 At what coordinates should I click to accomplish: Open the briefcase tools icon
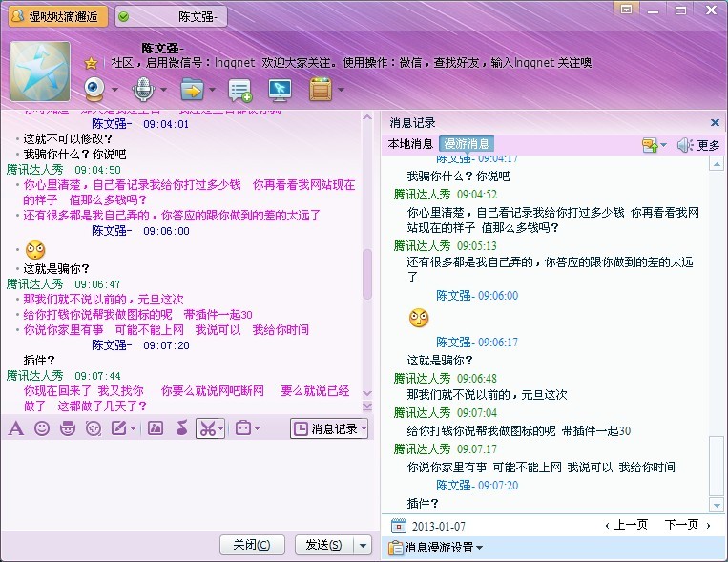pyautogui.click(x=243, y=427)
